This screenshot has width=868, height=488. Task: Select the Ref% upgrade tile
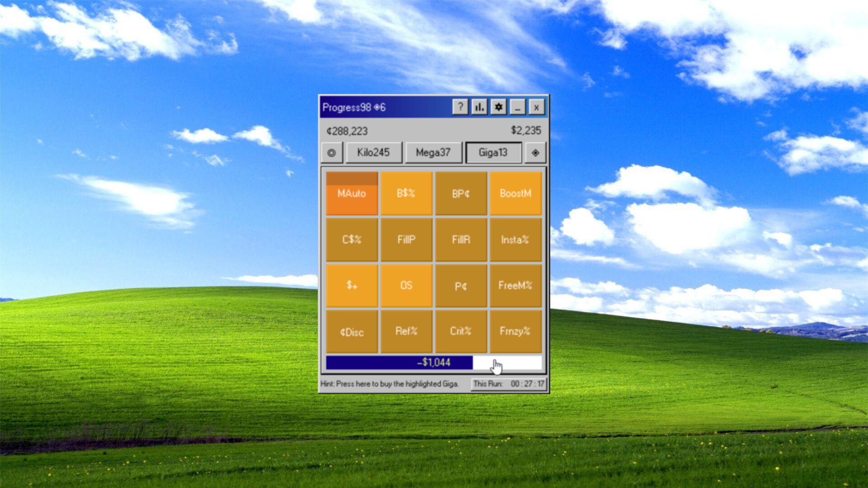tap(406, 332)
